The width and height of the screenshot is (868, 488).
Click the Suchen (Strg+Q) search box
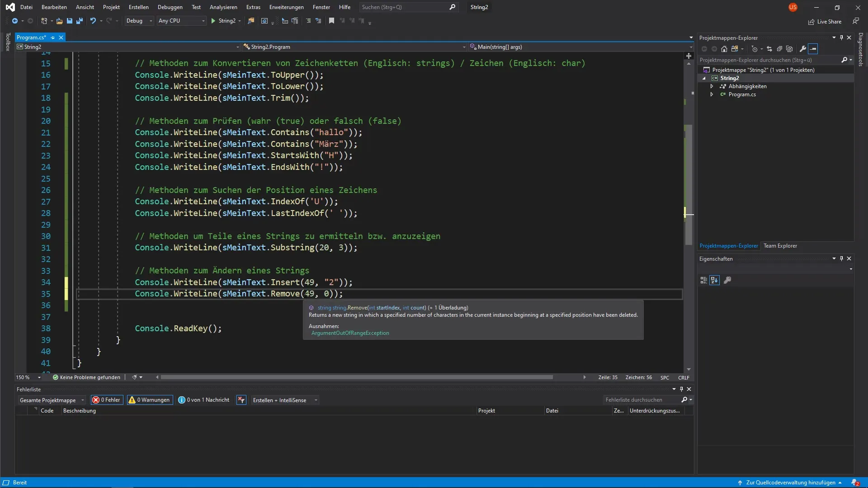[x=408, y=7]
